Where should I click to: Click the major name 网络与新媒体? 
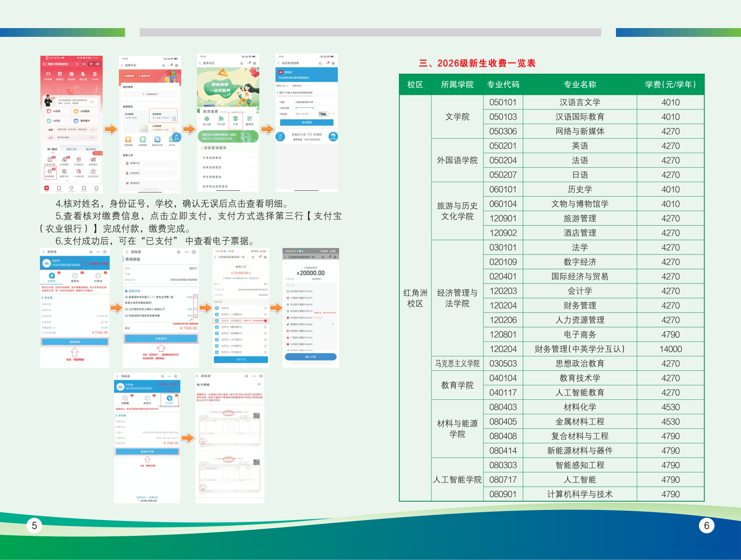pos(580,131)
